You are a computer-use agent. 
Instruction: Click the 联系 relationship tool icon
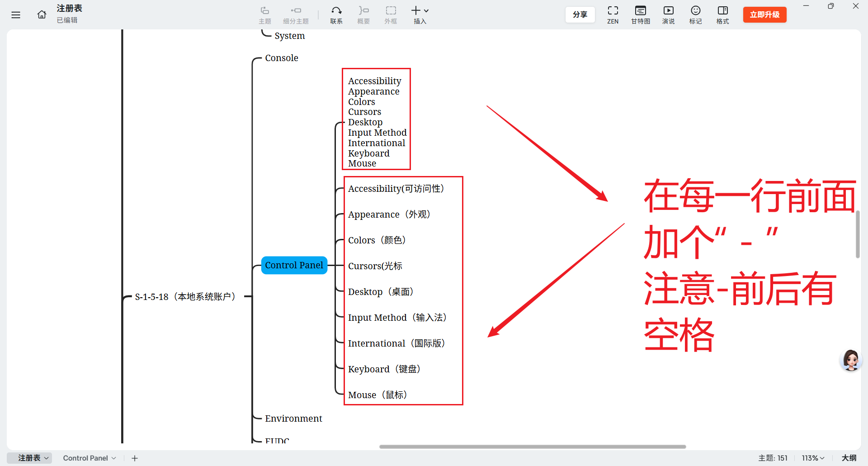click(336, 14)
